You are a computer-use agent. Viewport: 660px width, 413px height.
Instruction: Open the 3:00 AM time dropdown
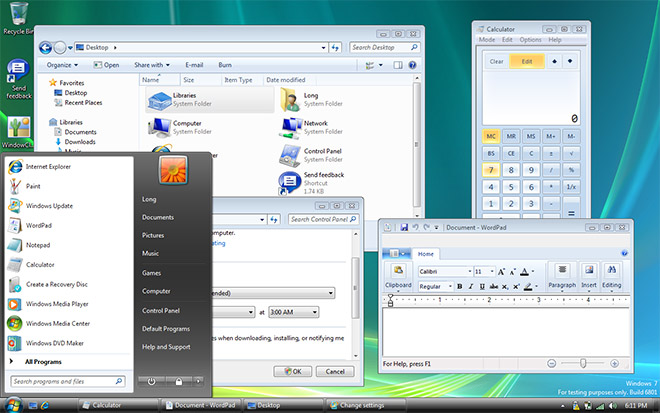pos(293,312)
